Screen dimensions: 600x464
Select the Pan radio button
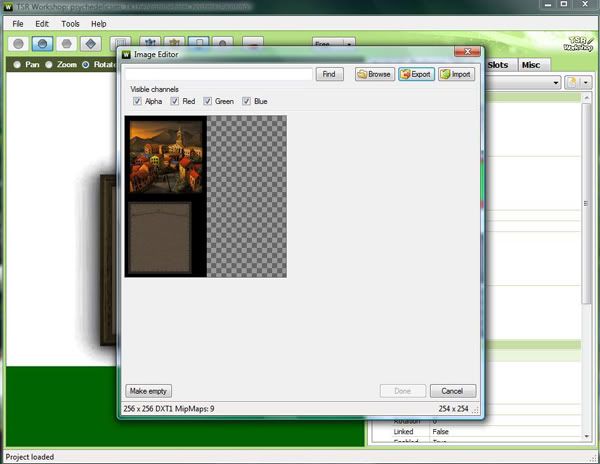(x=17, y=65)
